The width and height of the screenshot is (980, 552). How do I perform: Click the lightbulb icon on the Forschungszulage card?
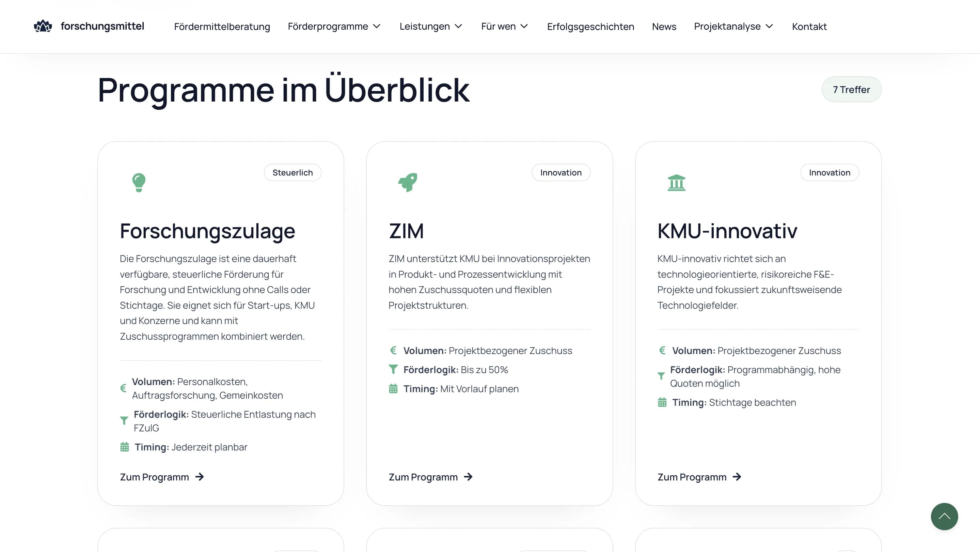[x=139, y=182]
